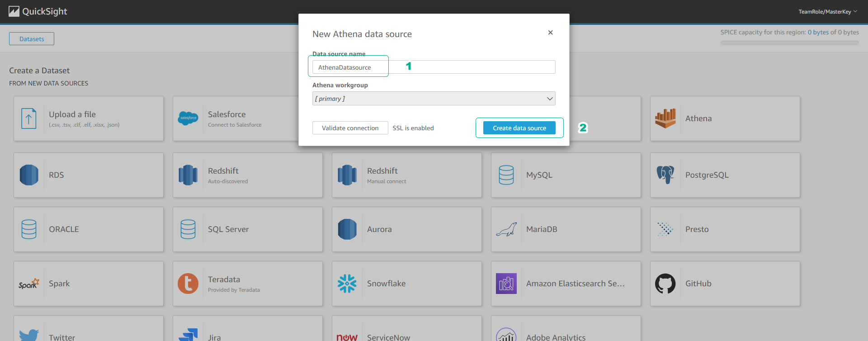Pick the ORACLE database icon
Screen dimensions: 868x341
(29, 229)
